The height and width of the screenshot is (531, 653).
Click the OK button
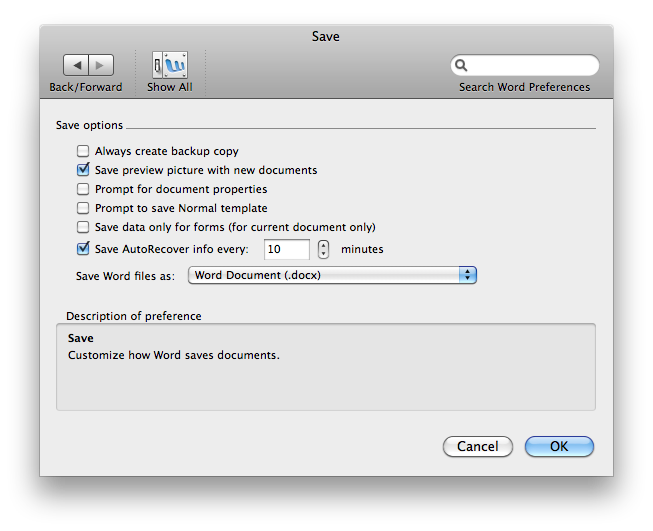pyautogui.click(x=559, y=446)
